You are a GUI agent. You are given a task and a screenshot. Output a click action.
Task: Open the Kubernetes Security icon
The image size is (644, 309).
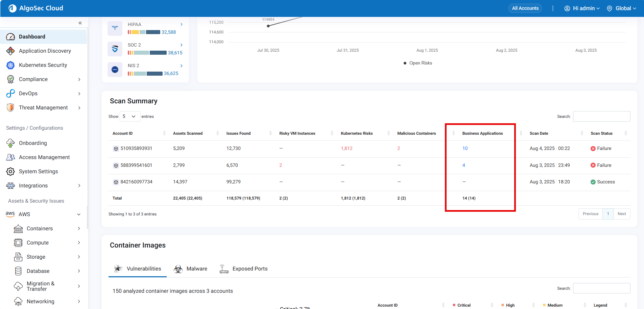click(10, 65)
